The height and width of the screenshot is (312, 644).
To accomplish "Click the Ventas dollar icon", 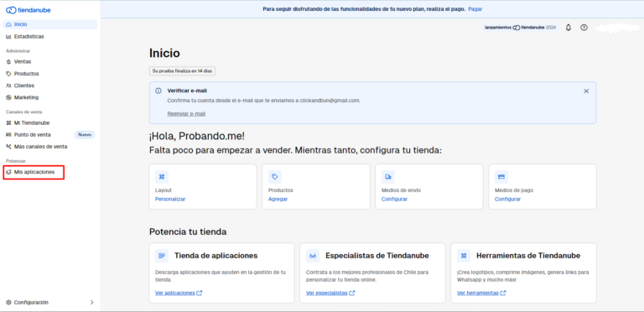I will coord(8,61).
